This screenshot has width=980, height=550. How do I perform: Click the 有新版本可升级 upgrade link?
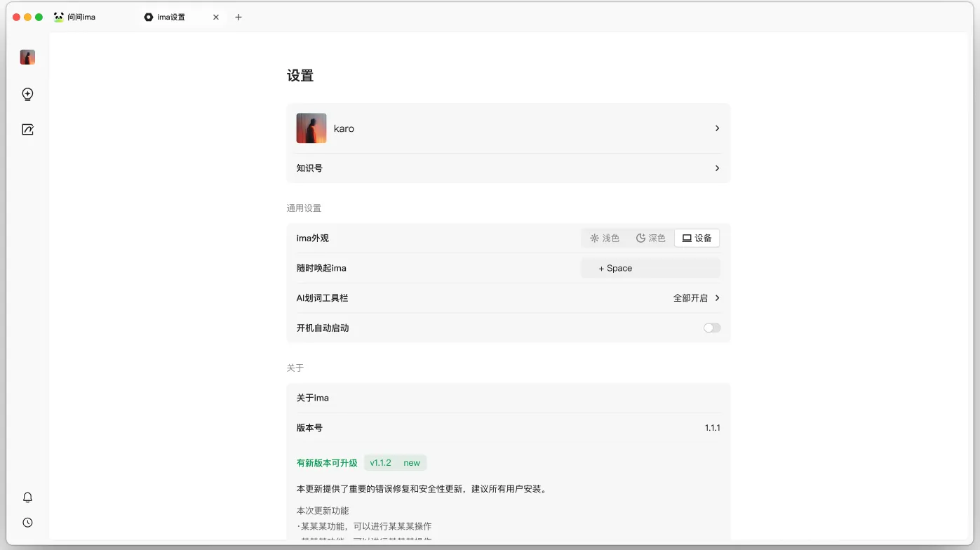[327, 463]
